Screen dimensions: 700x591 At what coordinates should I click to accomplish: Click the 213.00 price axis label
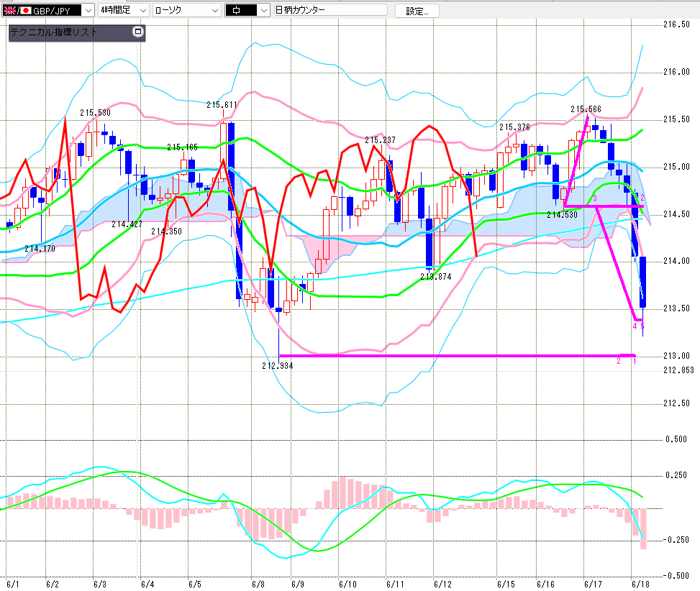(x=676, y=356)
